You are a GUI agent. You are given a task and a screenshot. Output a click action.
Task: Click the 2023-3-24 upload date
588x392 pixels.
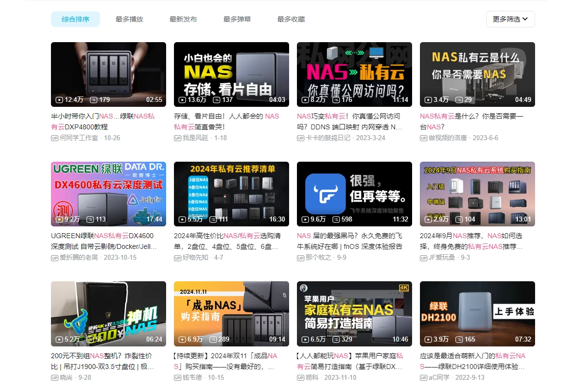coord(370,138)
